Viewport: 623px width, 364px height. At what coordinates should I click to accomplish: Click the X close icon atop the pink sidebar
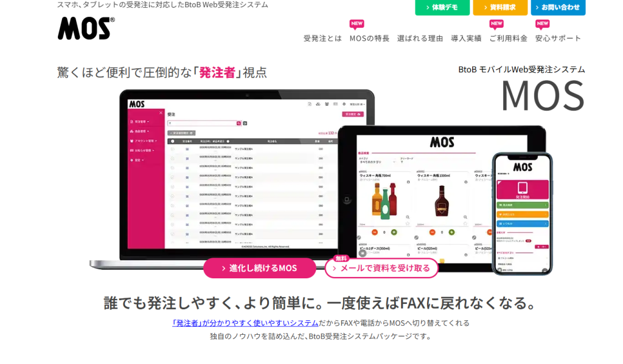pyautogui.click(x=161, y=112)
